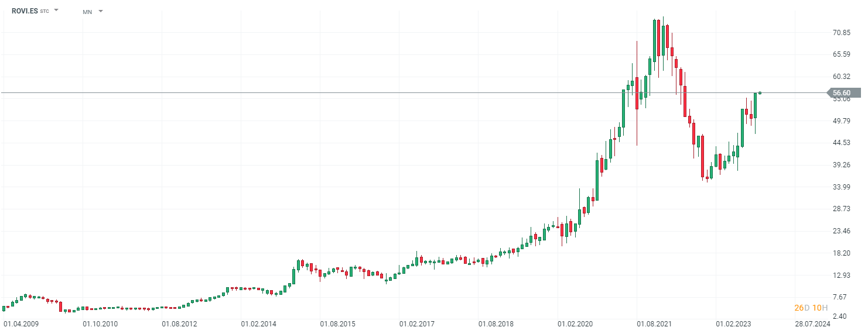This screenshot has width=868, height=334.
Task: Click the 33.99 price axis label
Action: tap(842, 187)
